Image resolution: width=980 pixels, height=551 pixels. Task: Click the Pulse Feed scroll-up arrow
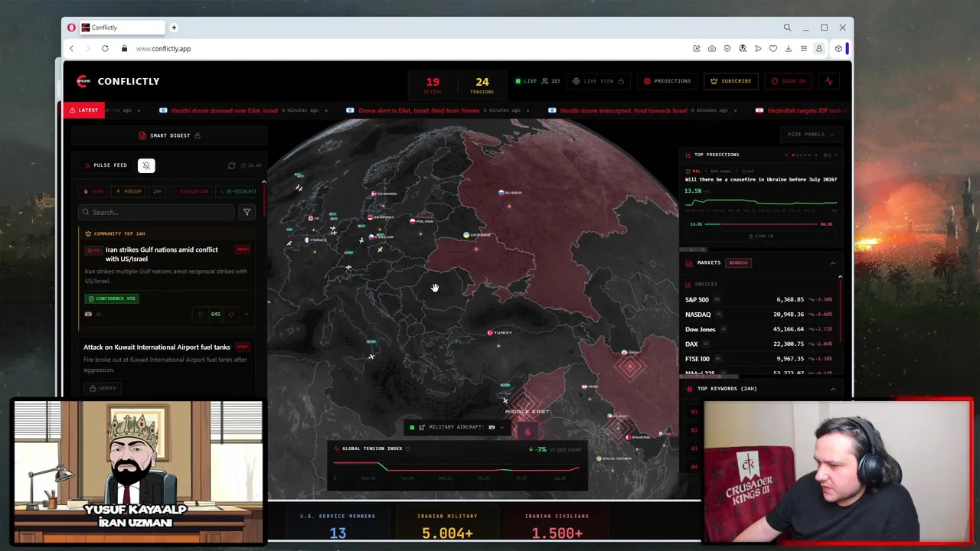[x=263, y=182]
